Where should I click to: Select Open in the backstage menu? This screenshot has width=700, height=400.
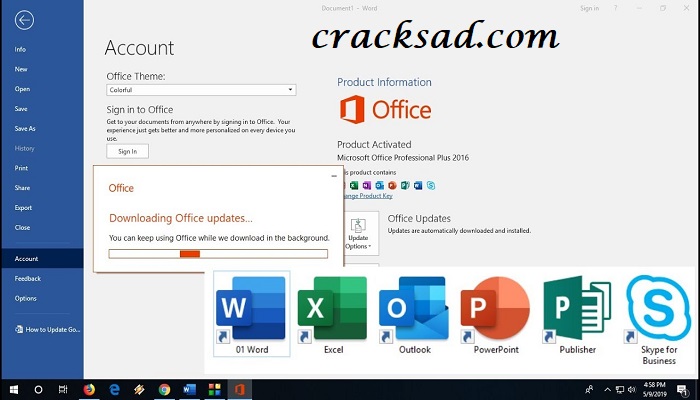coord(22,89)
